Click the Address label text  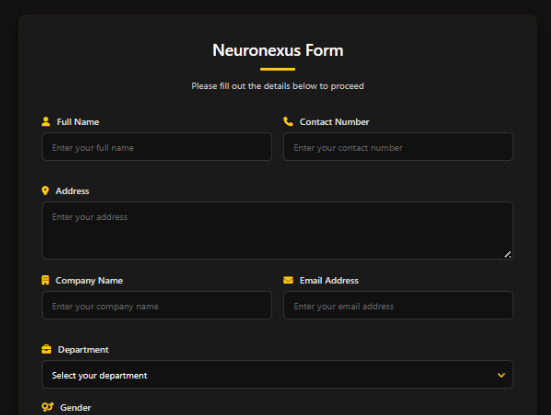72,191
